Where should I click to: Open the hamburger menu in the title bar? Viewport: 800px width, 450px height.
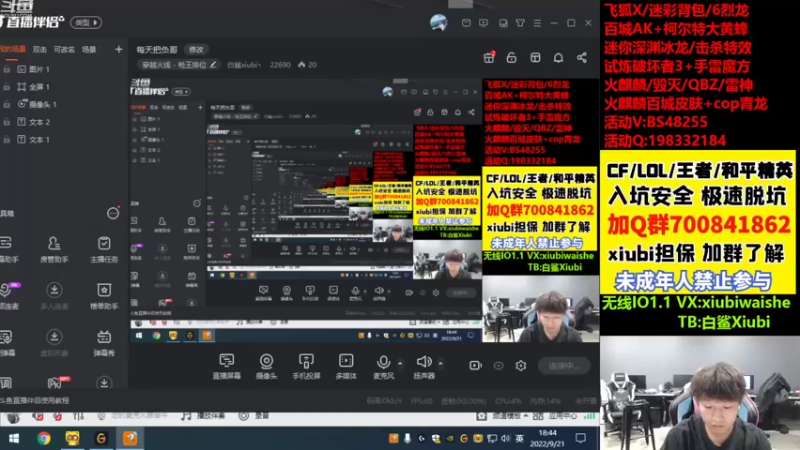tap(537, 23)
